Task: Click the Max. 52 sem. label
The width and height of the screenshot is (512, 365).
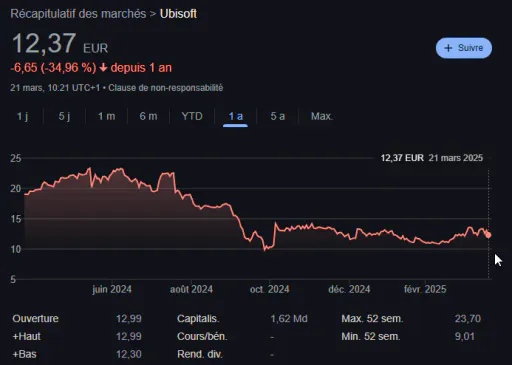Action: point(372,319)
